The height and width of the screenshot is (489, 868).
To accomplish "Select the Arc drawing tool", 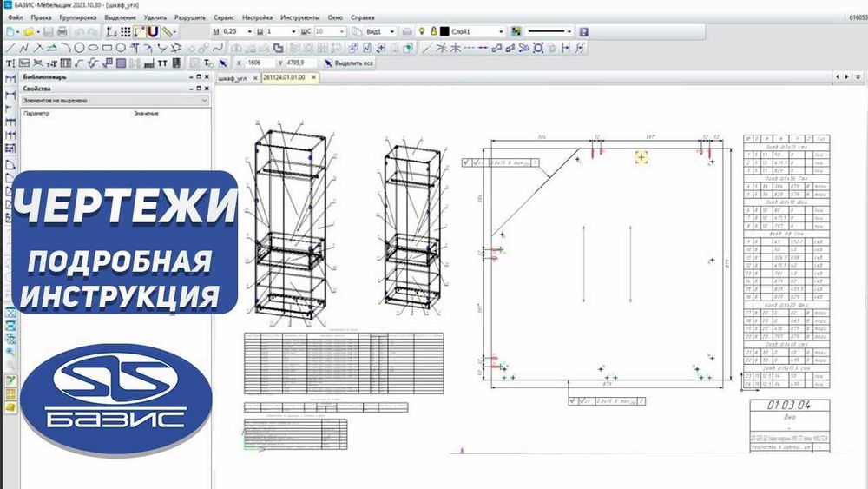I will tap(66, 48).
